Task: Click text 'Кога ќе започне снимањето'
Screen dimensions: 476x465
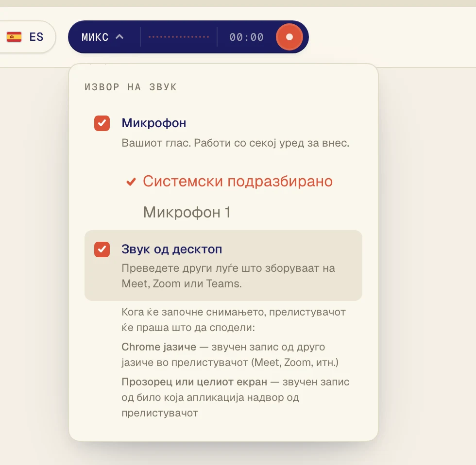Action: [x=194, y=312]
